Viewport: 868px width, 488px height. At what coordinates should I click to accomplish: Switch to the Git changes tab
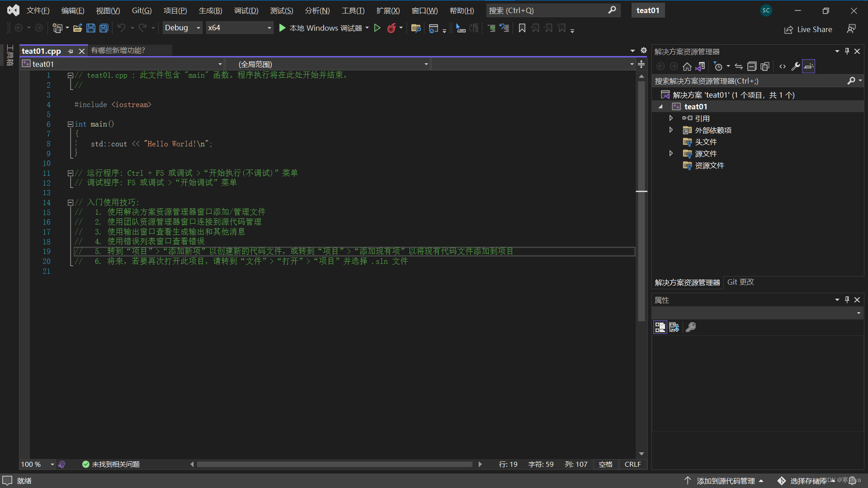pos(741,282)
